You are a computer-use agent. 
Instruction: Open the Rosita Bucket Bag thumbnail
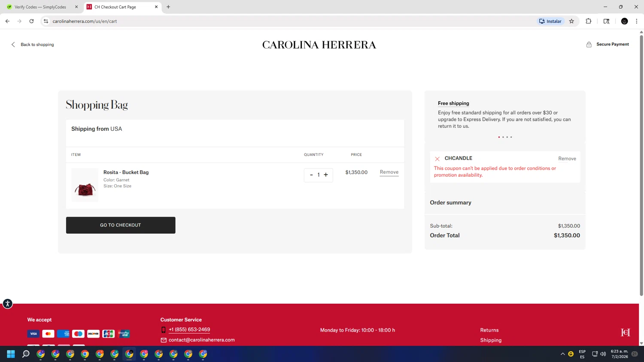click(85, 185)
